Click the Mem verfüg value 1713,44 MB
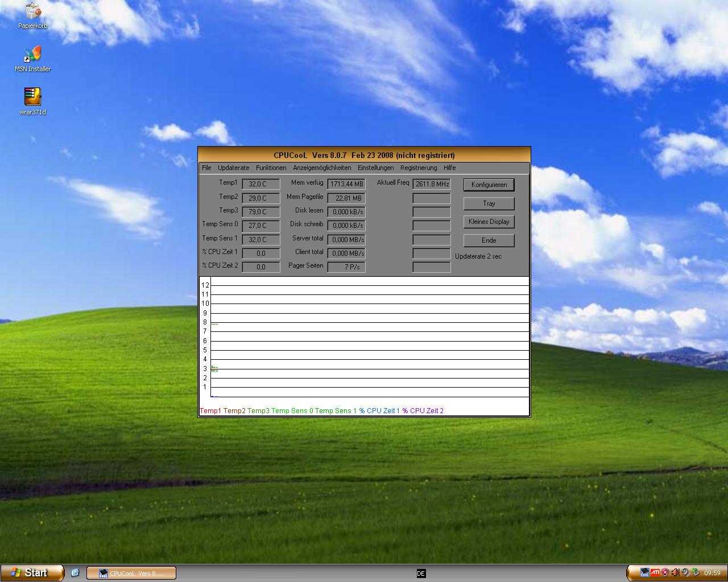 pos(346,184)
